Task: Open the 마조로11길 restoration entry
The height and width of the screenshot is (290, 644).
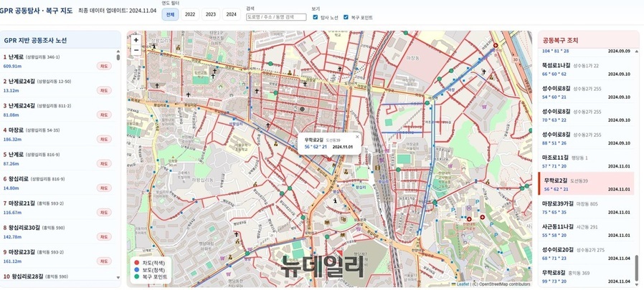Action: (x=587, y=161)
